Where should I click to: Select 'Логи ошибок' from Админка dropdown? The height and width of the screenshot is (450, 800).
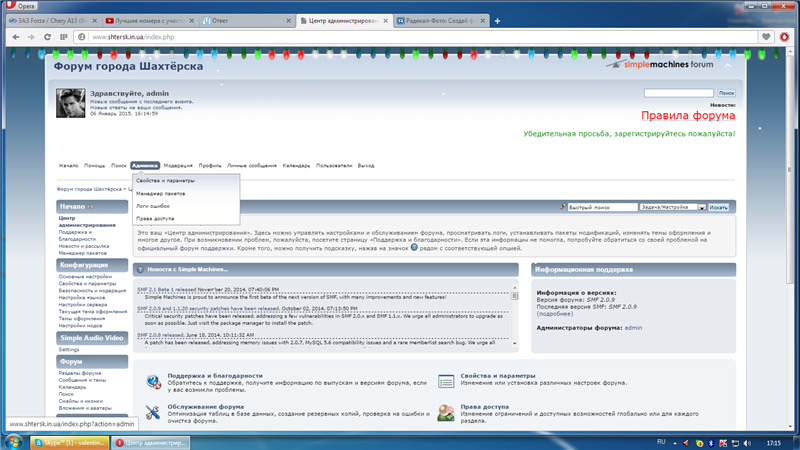[x=153, y=206]
